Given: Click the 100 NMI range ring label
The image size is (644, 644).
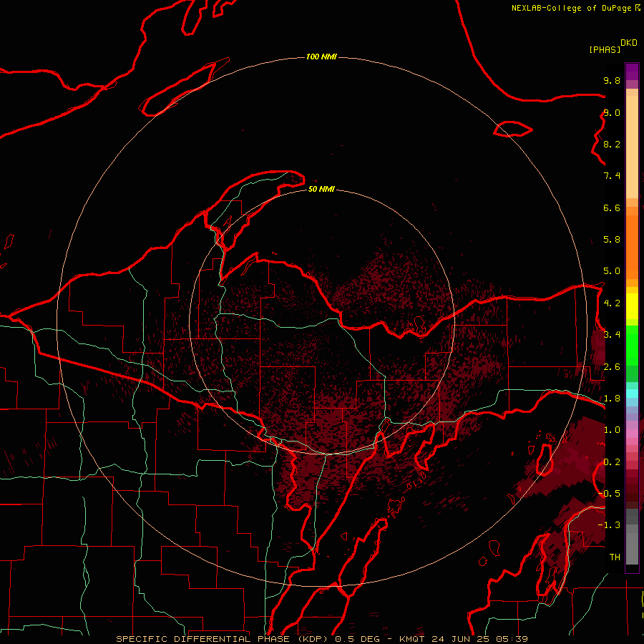Looking at the screenshot, I should click(x=321, y=57).
